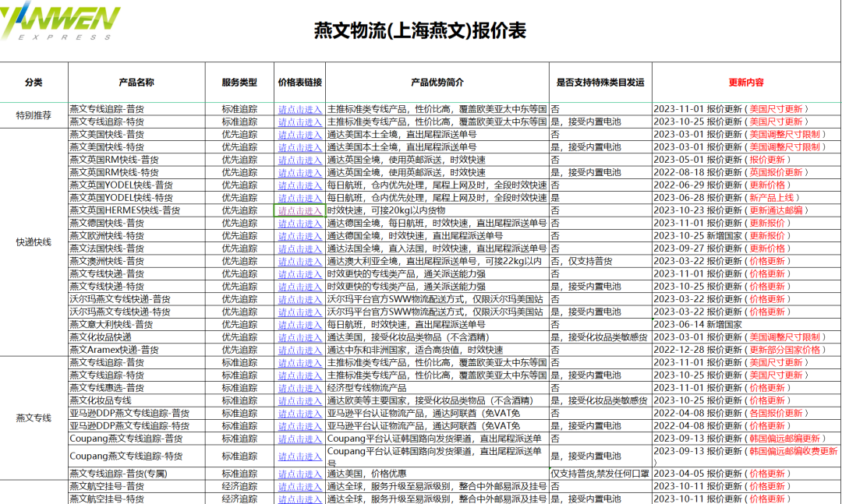
Task: Open price table link for 燕文英国RM快线-普货
Action: [299, 160]
